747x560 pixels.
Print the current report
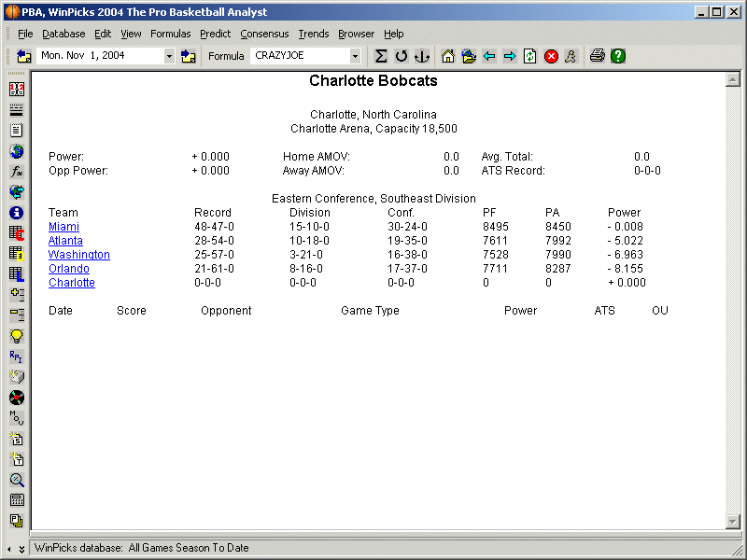[x=597, y=56]
